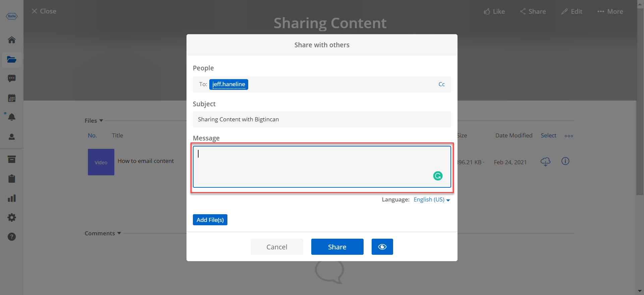Viewport: 644px width, 295px height.
Task: Open the Reports bar chart icon
Action: [12, 198]
